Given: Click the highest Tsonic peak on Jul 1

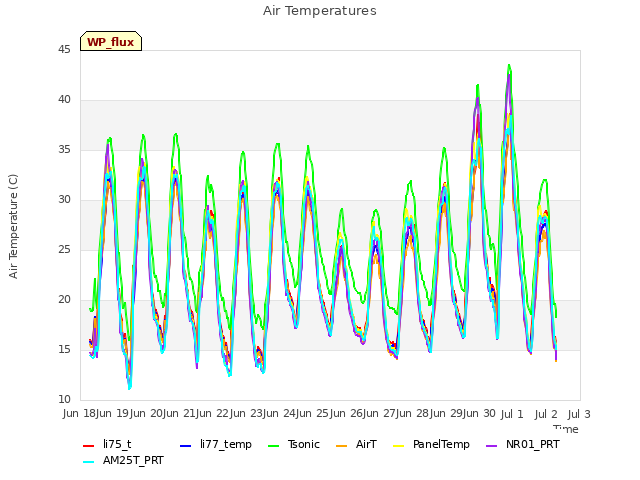Looking at the screenshot, I should tap(509, 65).
